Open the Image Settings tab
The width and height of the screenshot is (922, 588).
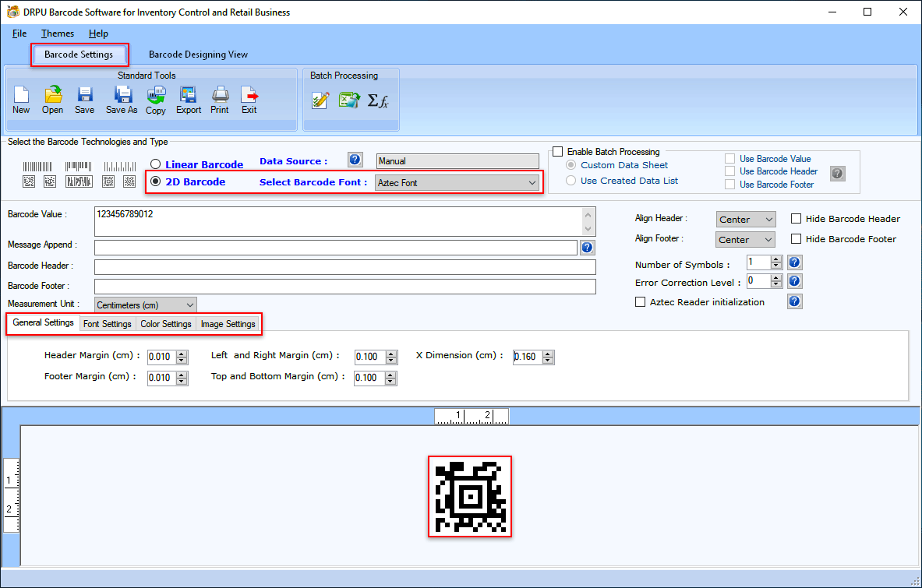[x=228, y=324]
